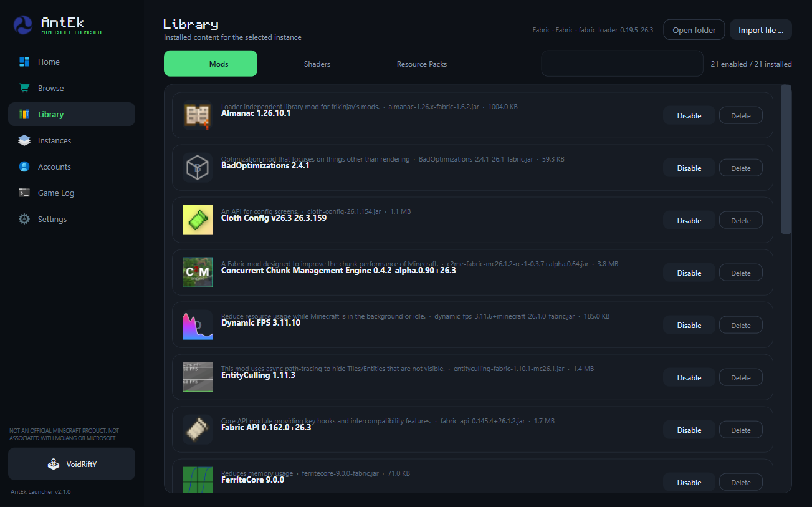Screen dimensions: 812x507
Task: Click the Instances layers icon
Action: click(24, 140)
